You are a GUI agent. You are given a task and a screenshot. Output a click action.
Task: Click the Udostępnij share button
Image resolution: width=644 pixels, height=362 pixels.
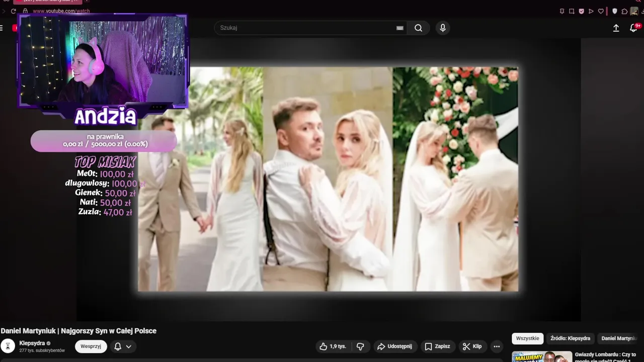(x=394, y=346)
